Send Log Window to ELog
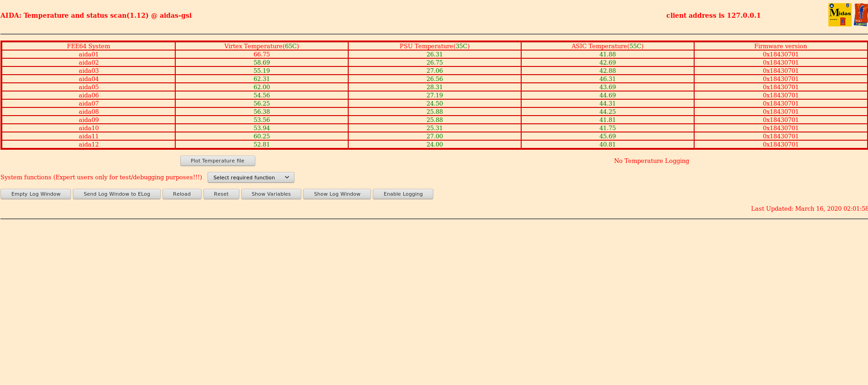Viewport: 868px width, 385px height. (x=117, y=194)
